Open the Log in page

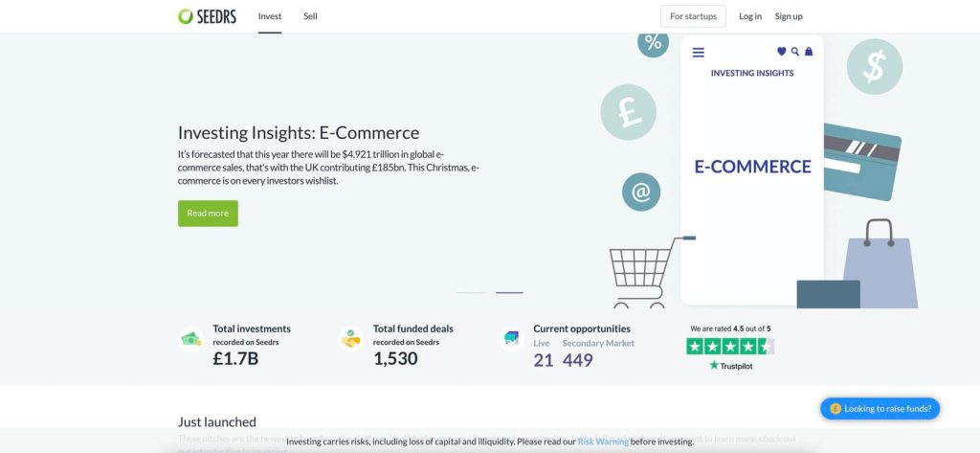(x=750, y=16)
